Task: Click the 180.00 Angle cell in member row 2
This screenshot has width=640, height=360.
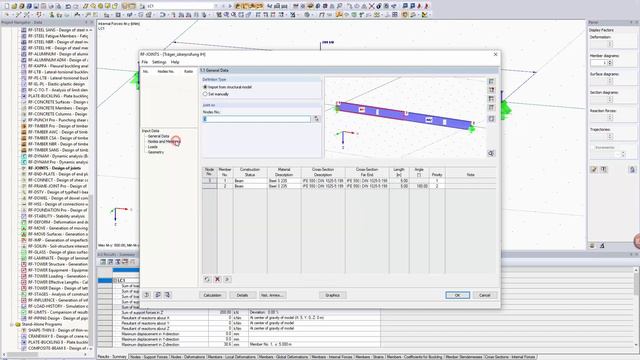Action: tap(419, 186)
